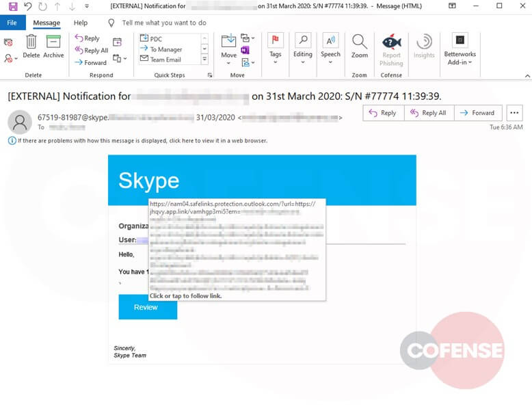
Task: Click the Skype header logo
Action: (149, 181)
